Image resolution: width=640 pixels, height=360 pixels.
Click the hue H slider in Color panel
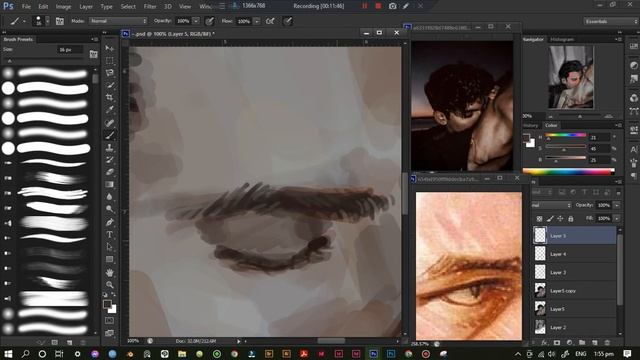coord(565,135)
